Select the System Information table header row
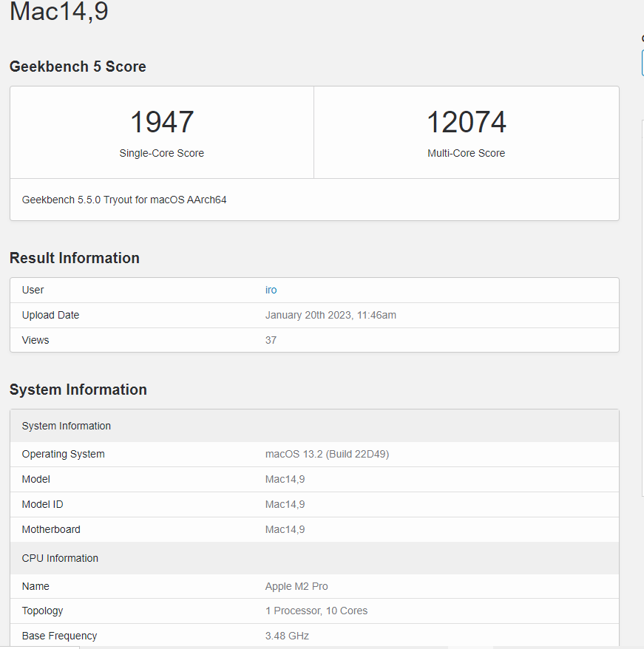This screenshot has width=644, height=649. (314, 426)
